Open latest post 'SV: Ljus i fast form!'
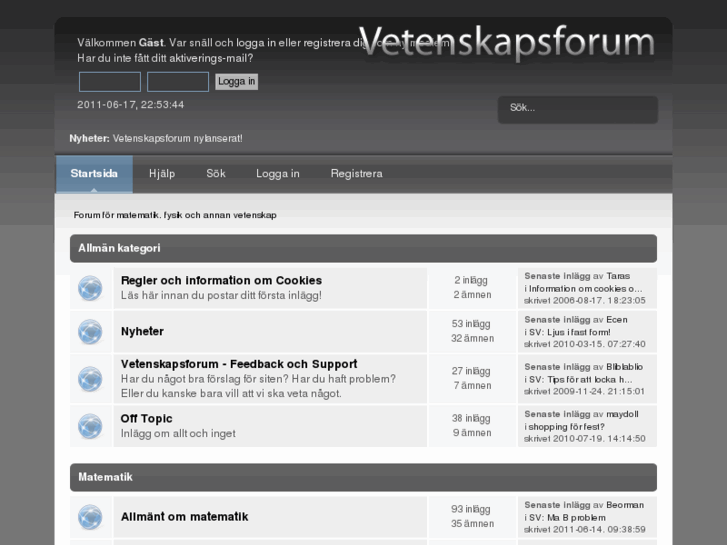Screen dimensions: 727x545 coord(570,332)
